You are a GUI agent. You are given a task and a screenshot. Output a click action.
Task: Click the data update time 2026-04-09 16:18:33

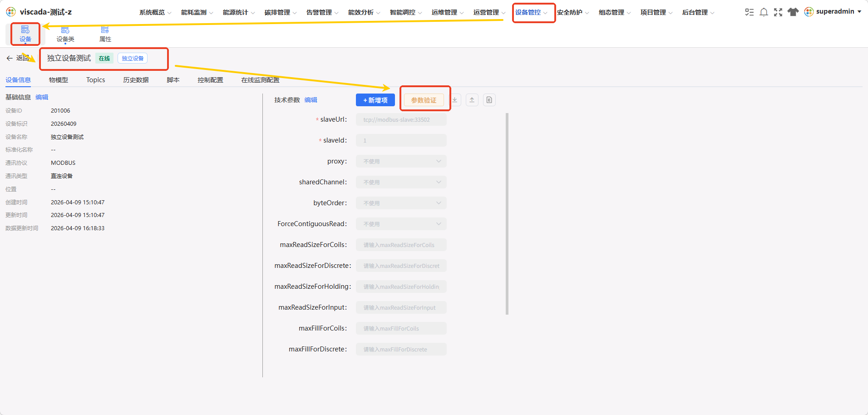78,228
